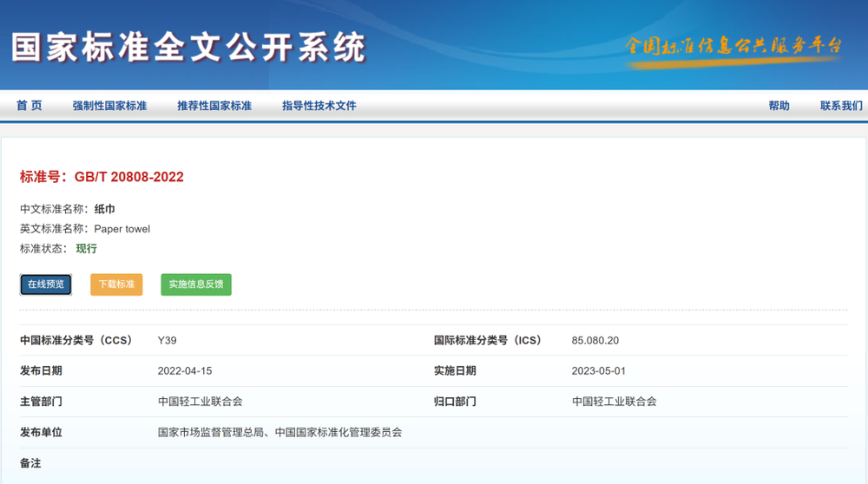Open the 首页 home navigation item
The height and width of the screenshot is (484, 868).
coord(29,106)
